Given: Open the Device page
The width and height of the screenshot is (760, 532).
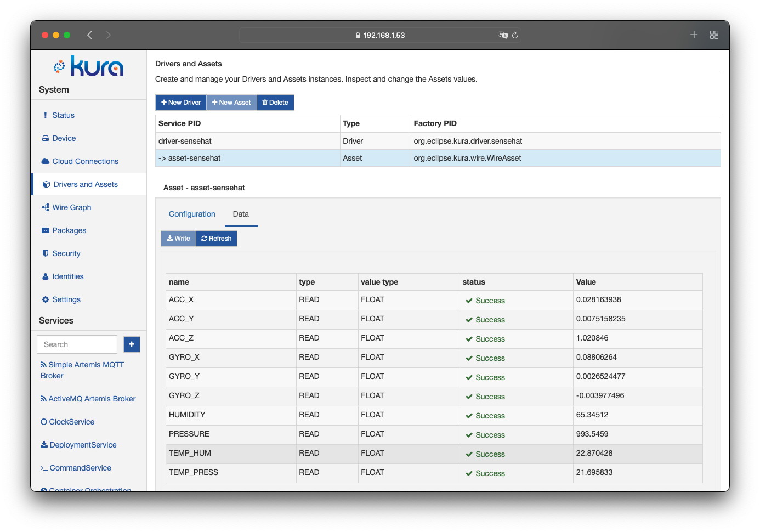Looking at the screenshot, I should (64, 138).
